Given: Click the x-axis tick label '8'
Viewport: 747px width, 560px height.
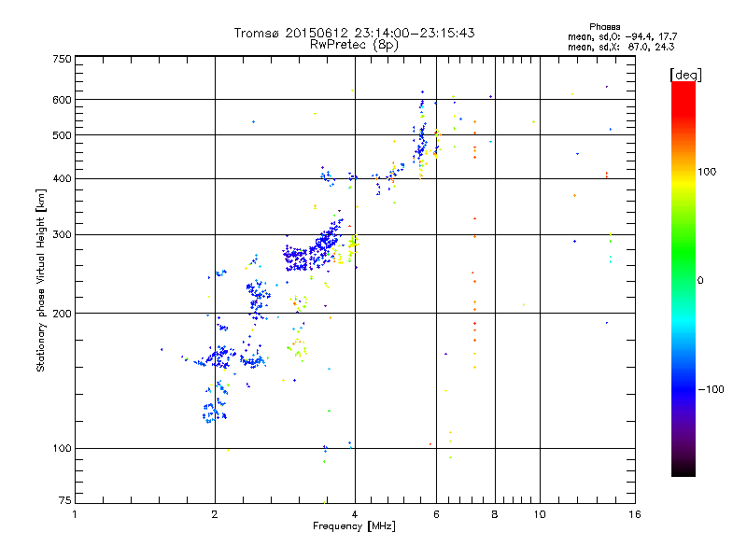Looking at the screenshot, I should 495,514.
